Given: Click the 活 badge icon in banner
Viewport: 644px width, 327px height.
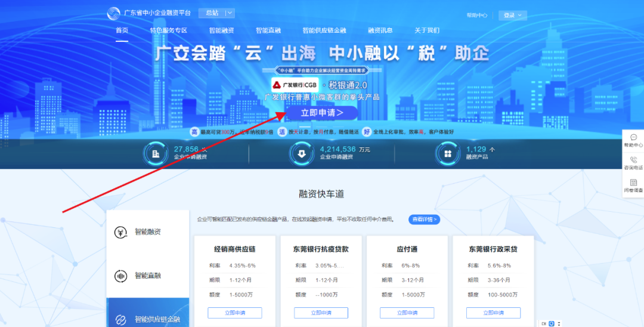Looking at the screenshot, I should [x=282, y=132].
